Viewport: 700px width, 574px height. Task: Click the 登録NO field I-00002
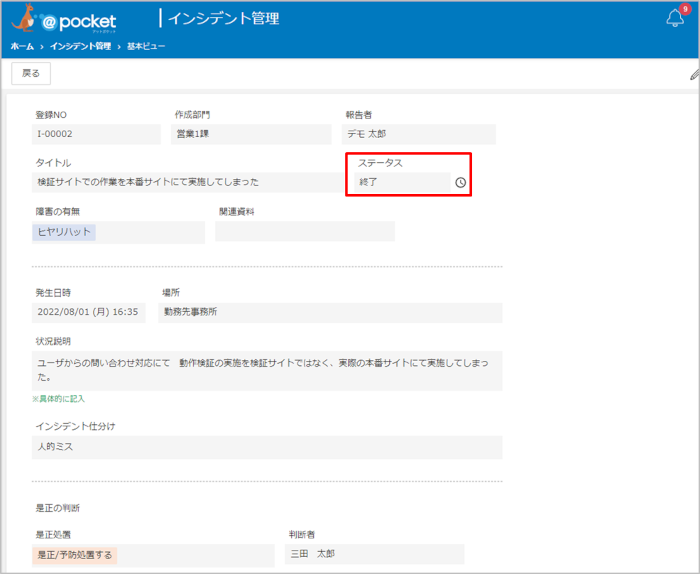[x=96, y=134]
